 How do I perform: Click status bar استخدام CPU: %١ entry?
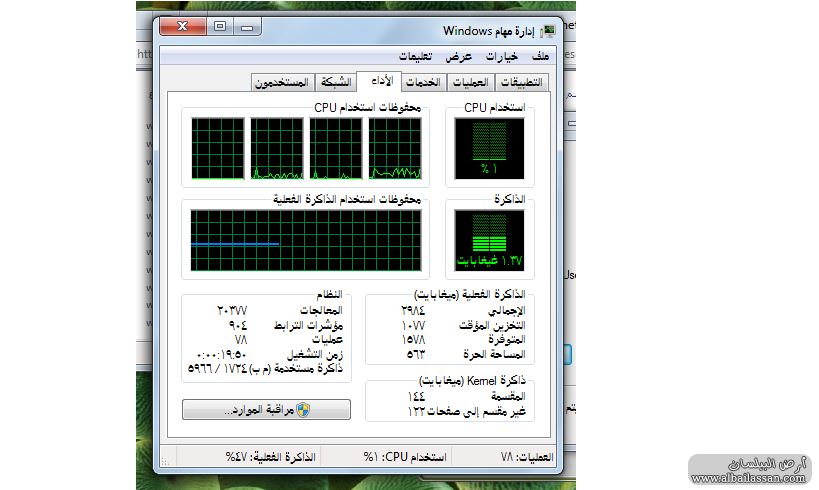(x=405, y=457)
